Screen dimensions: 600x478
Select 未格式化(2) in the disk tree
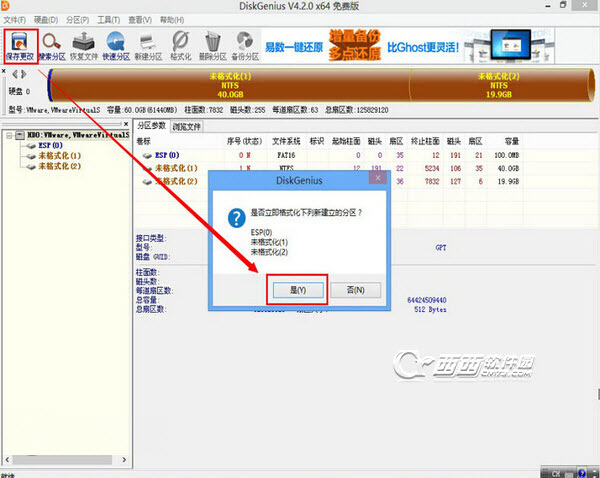click(x=59, y=166)
